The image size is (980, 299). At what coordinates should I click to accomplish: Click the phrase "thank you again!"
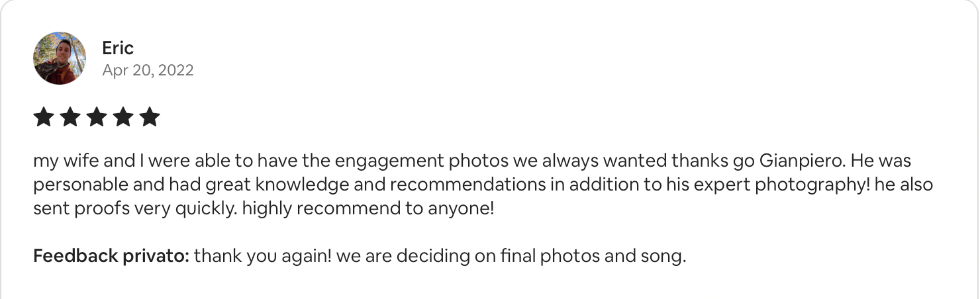pyautogui.click(x=263, y=256)
